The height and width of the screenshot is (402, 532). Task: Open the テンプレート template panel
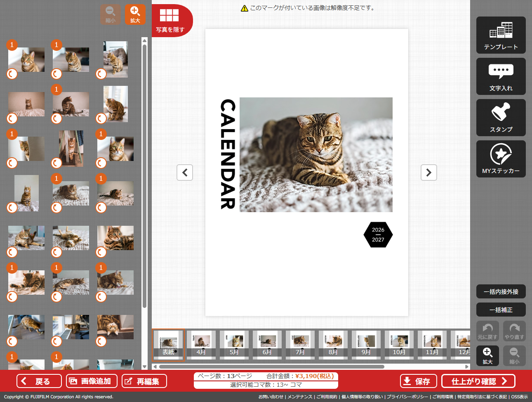501,35
